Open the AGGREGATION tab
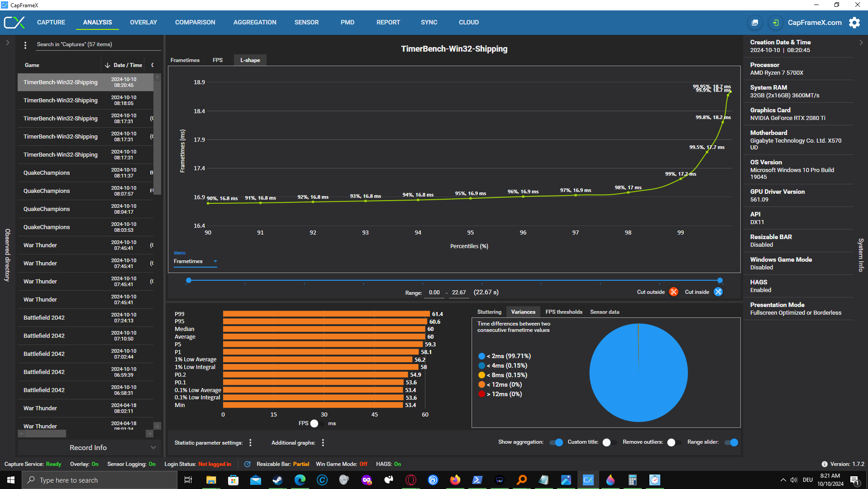This screenshot has height=489, width=868. (255, 22)
